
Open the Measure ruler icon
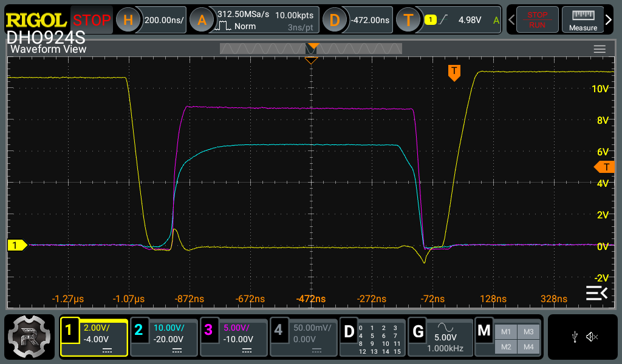583,20
